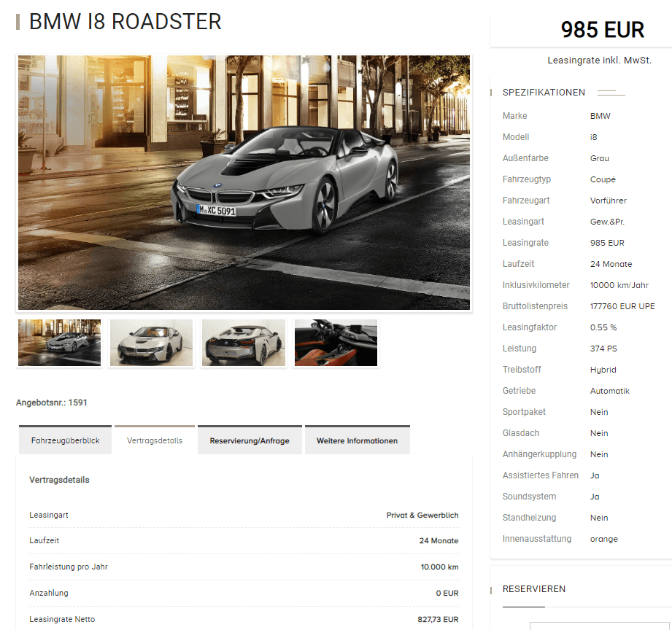Click 'Nein' in the Standheizung row
Image resolution: width=672 pixels, height=630 pixels.
[599, 518]
